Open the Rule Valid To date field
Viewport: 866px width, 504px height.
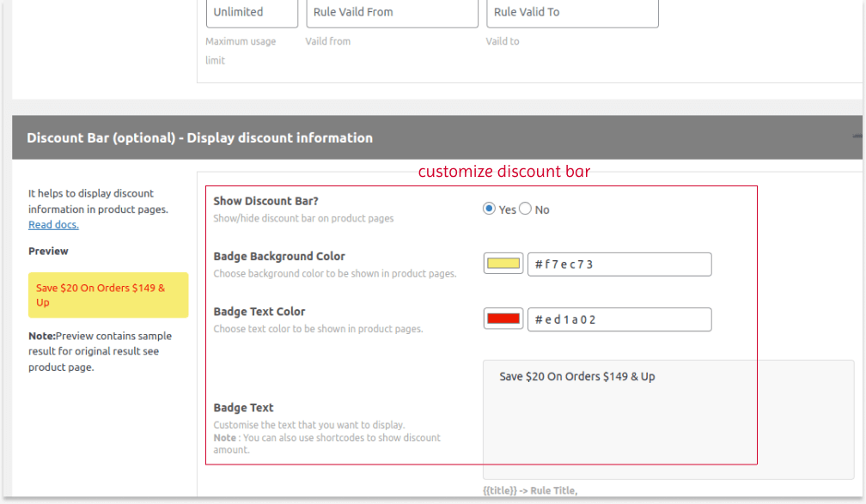pyautogui.click(x=571, y=13)
